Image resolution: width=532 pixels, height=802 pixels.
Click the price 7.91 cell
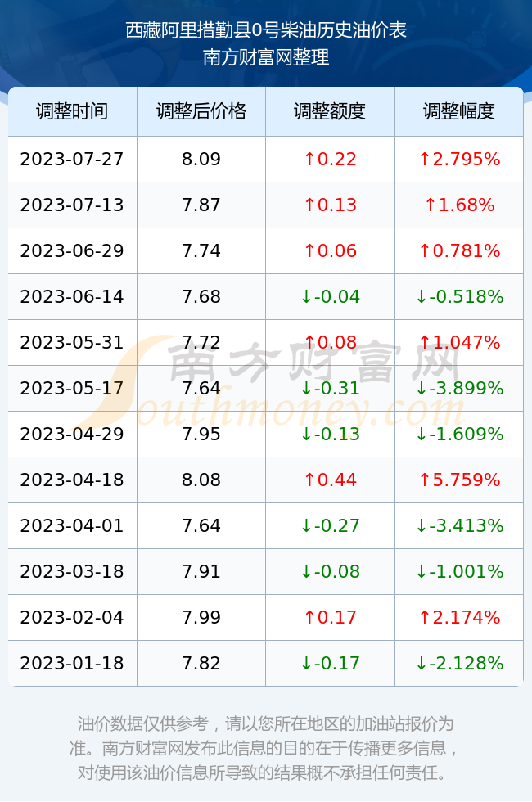[x=201, y=571]
